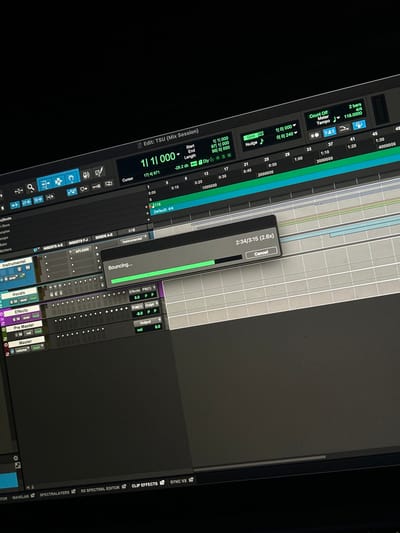
Task: Click the green bouncing progress bar
Action: (x=163, y=271)
